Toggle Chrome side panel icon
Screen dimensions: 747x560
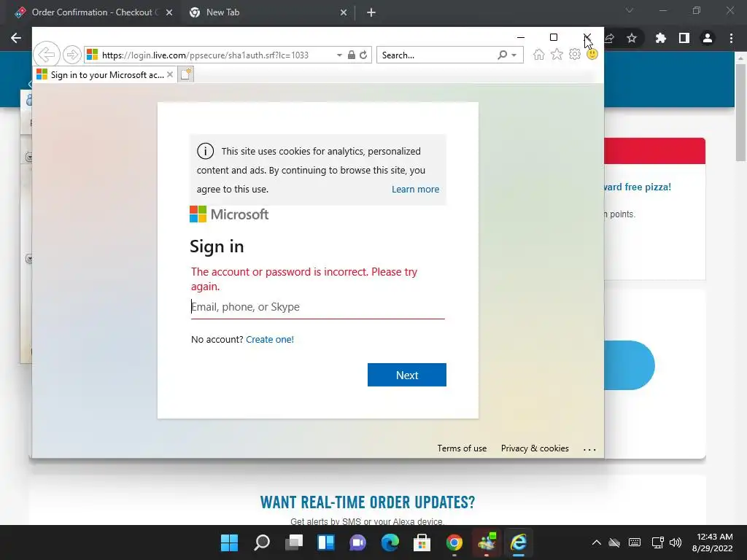[x=684, y=38]
